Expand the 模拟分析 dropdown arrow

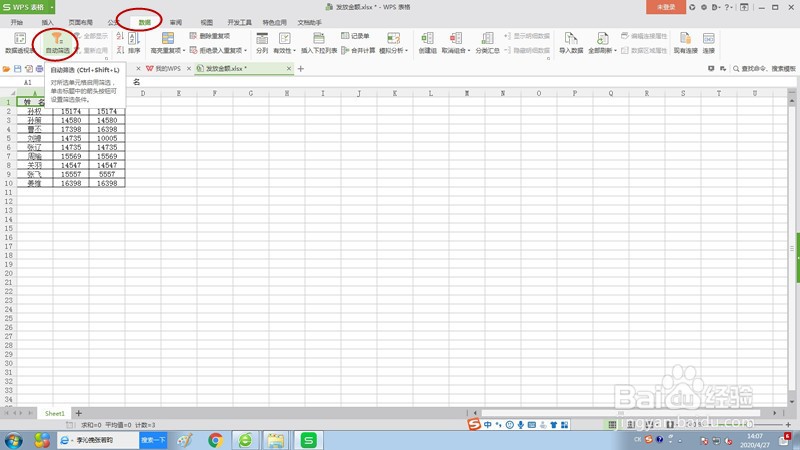(x=407, y=51)
